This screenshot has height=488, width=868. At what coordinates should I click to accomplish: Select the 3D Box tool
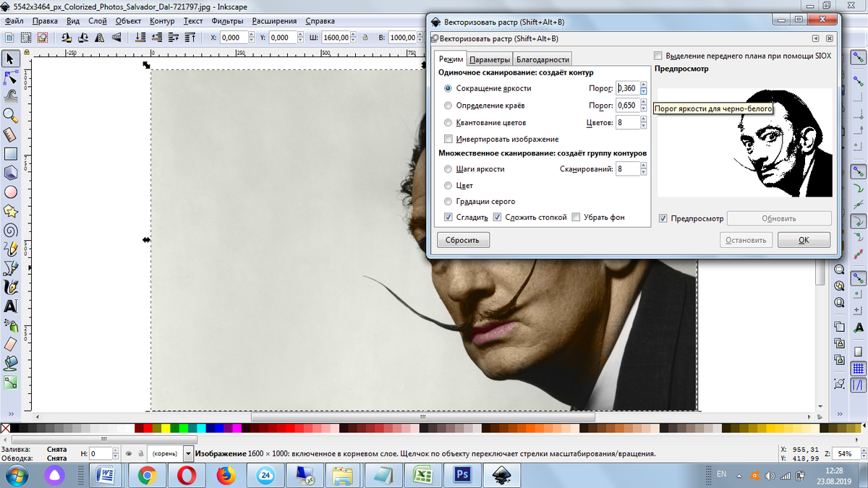coord(11,173)
